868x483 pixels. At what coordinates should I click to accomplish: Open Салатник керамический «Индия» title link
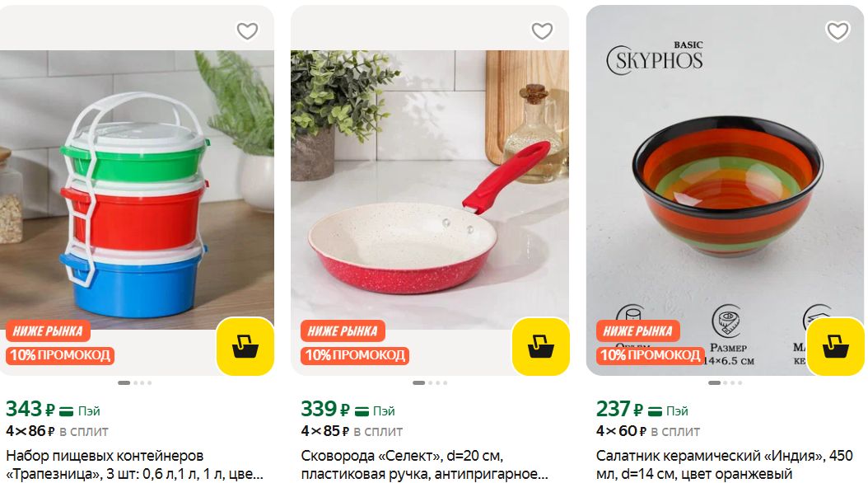click(x=724, y=465)
